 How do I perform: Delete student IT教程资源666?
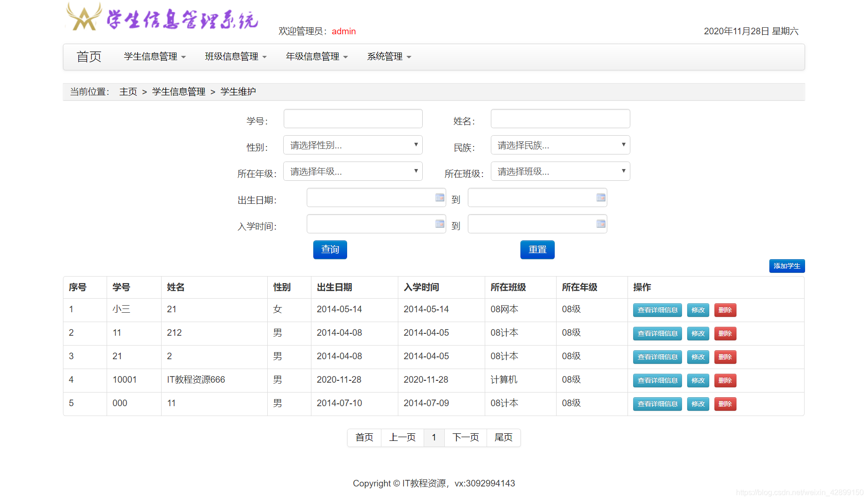click(x=725, y=380)
